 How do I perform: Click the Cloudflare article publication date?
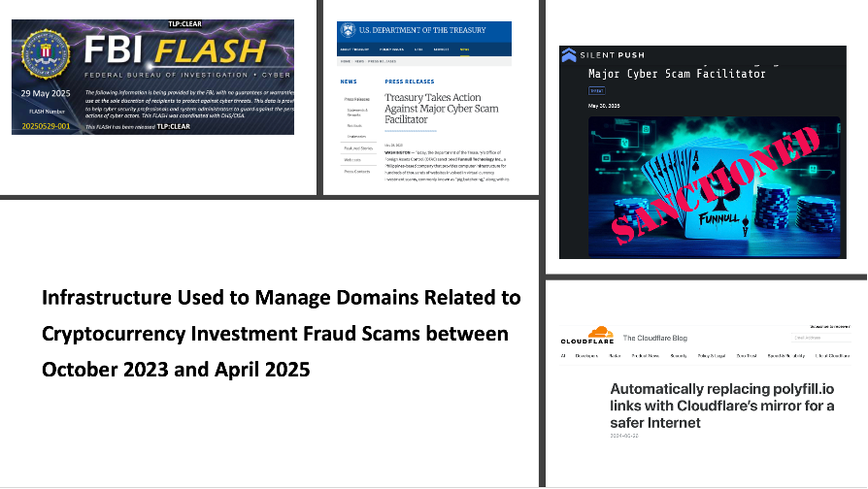point(624,436)
